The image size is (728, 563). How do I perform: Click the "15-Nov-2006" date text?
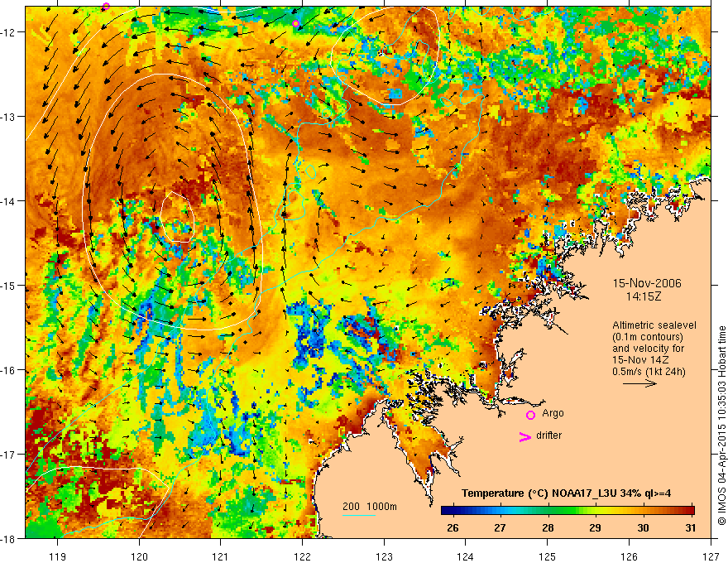click(647, 283)
